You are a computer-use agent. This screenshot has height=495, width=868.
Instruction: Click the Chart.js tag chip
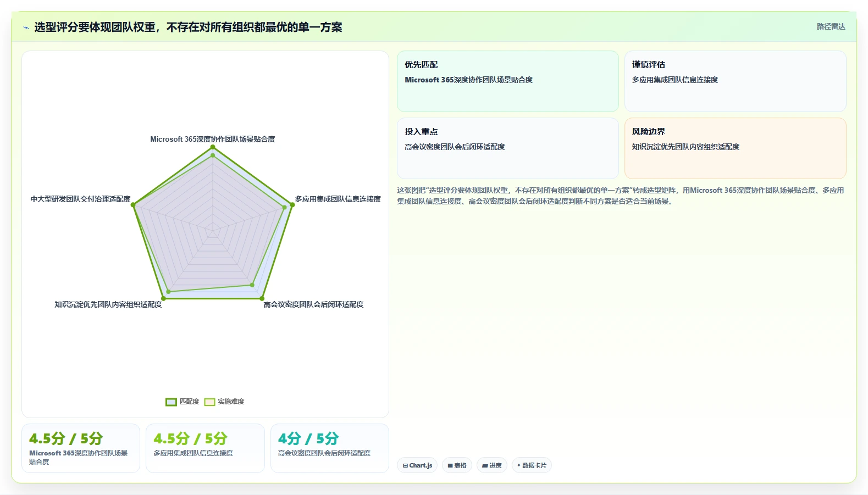pyautogui.click(x=417, y=465)
